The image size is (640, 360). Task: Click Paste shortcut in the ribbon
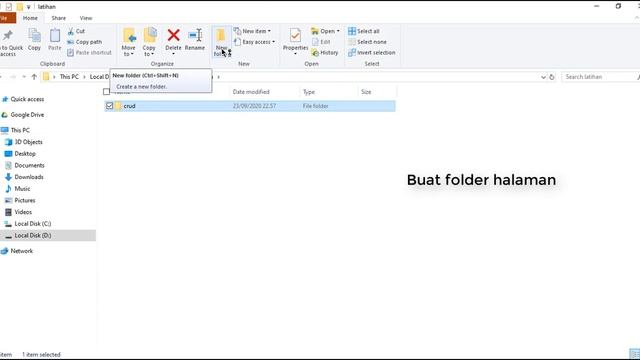click(89, 53)
